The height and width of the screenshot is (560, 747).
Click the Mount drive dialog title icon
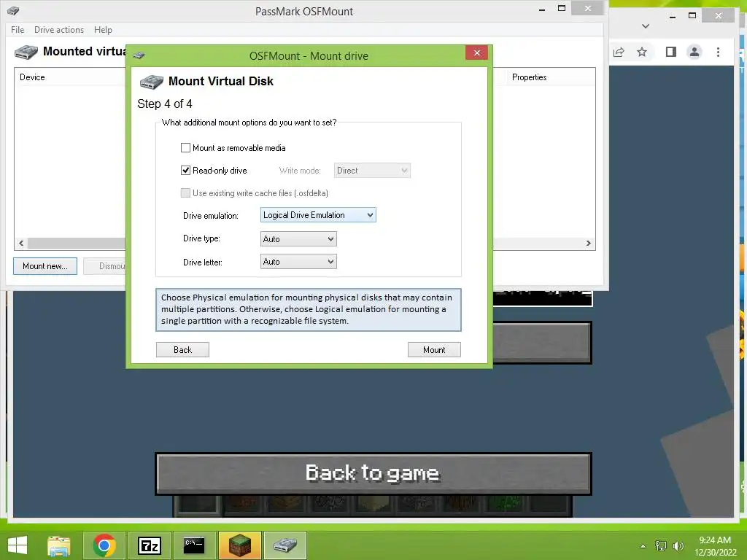point(139,55)
